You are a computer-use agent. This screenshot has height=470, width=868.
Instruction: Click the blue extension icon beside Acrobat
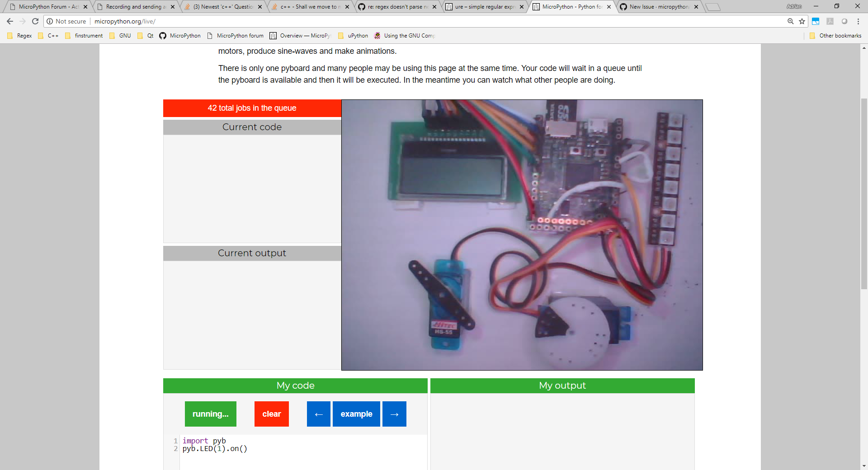click(x=816, y=21)
